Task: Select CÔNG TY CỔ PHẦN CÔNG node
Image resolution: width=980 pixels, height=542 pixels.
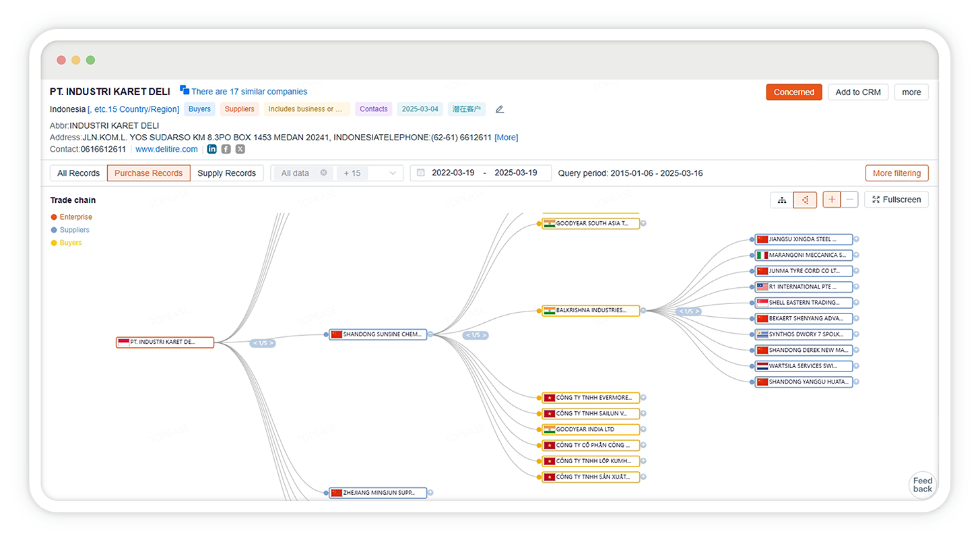Action: [591, 445]
